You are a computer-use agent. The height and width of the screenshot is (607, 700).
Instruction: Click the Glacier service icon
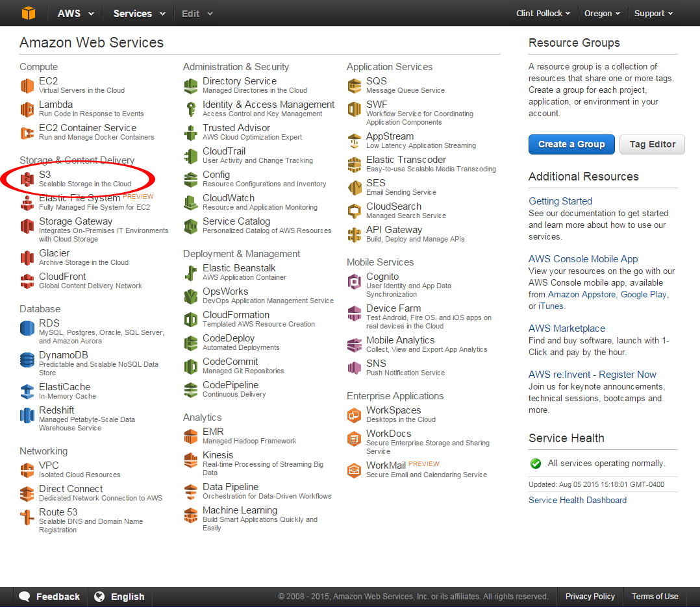click(27, 258)
